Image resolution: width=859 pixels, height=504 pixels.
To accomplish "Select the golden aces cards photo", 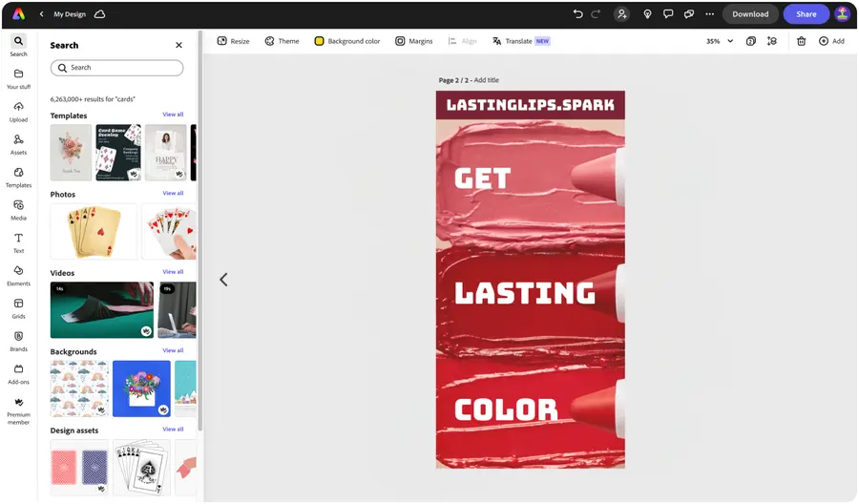I will click(x=94, y=231).
